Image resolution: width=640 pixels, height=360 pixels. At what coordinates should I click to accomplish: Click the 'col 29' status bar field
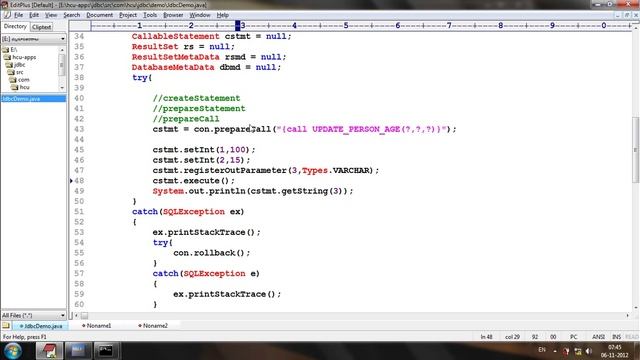coord(512,337)
